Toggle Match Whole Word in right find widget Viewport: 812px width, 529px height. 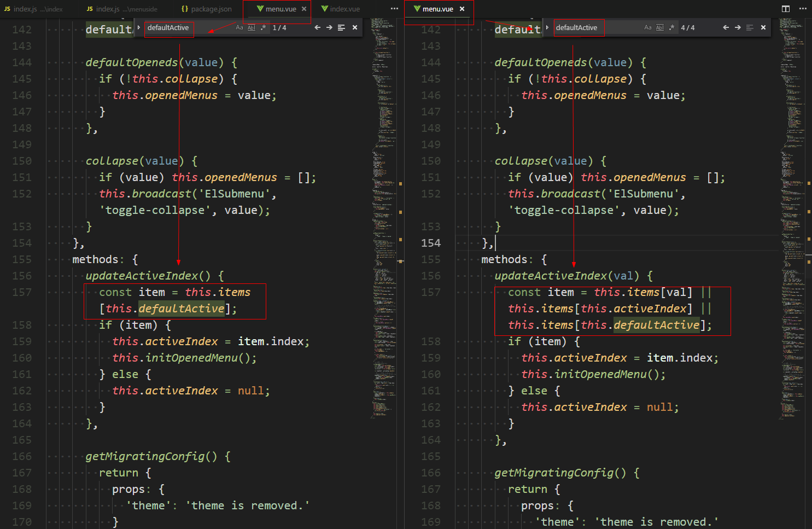(x=660, y=27)
